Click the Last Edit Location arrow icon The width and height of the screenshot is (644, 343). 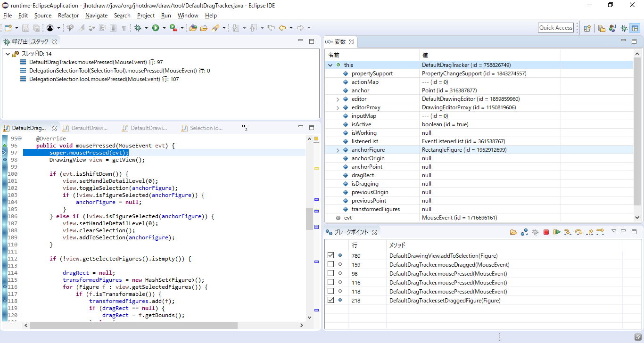[271, 28]
